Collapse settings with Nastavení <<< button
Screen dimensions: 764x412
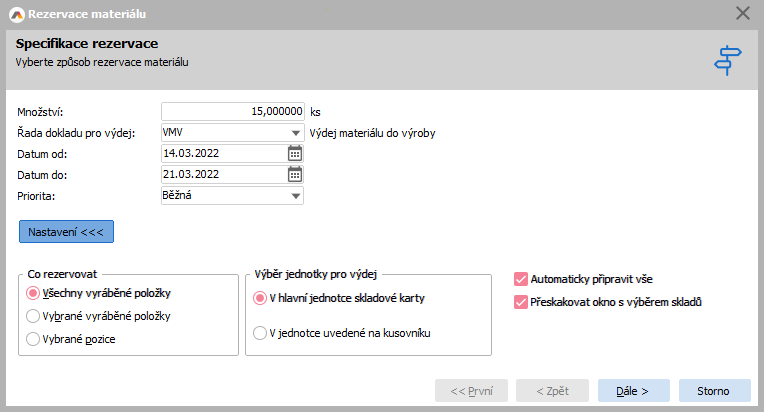coord(66,231)
